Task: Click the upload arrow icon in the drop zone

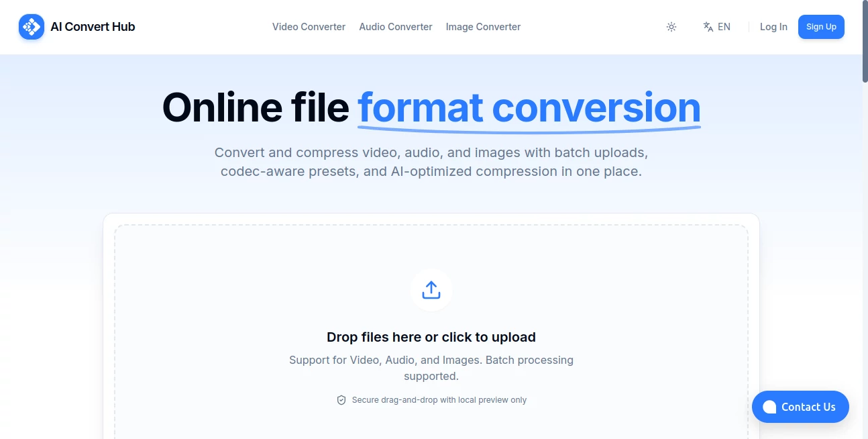Action: point(431,289)
